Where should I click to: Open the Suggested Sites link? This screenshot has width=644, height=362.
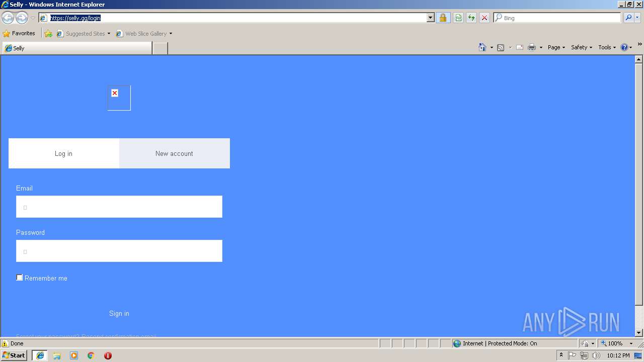pyautogui.click(x=83, y=33)
